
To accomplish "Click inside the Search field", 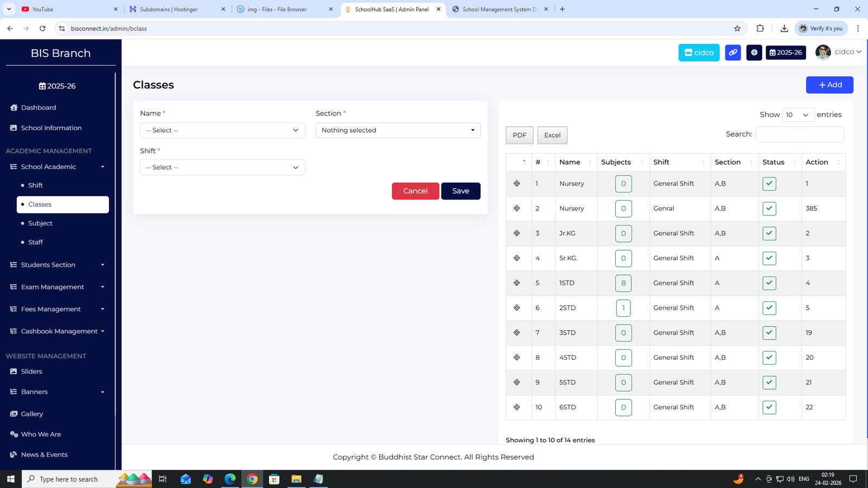I will pyautogui.click(x=799, y=134).
